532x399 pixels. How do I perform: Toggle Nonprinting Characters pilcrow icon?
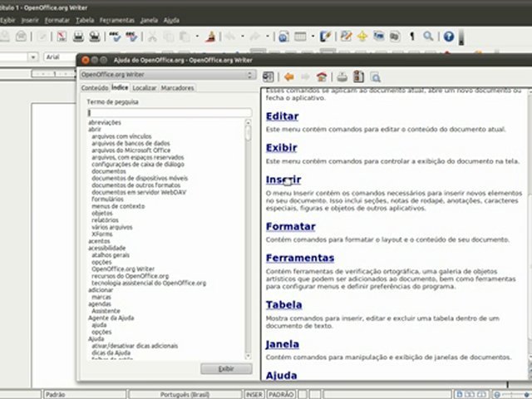pos(411,37)
